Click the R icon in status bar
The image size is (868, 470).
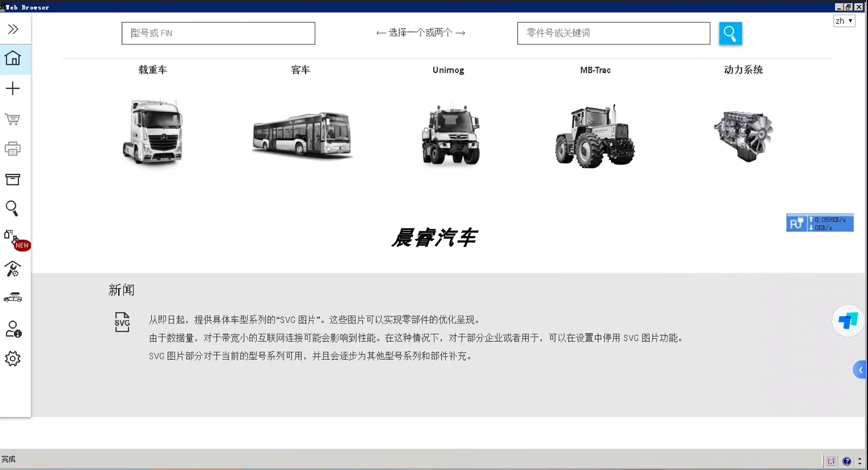point(831,461)
